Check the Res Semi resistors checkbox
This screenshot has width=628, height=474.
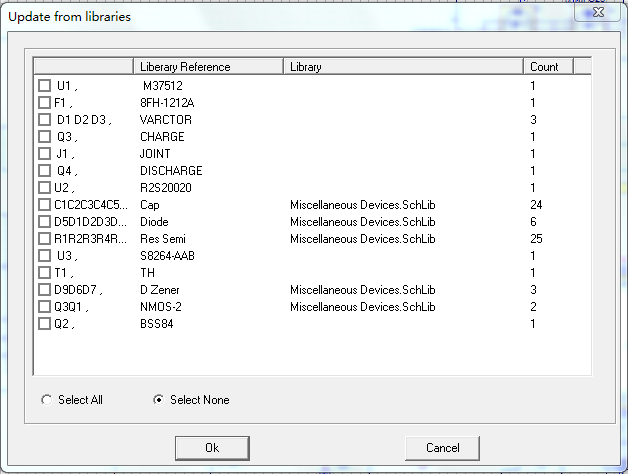tap(44, 239)
